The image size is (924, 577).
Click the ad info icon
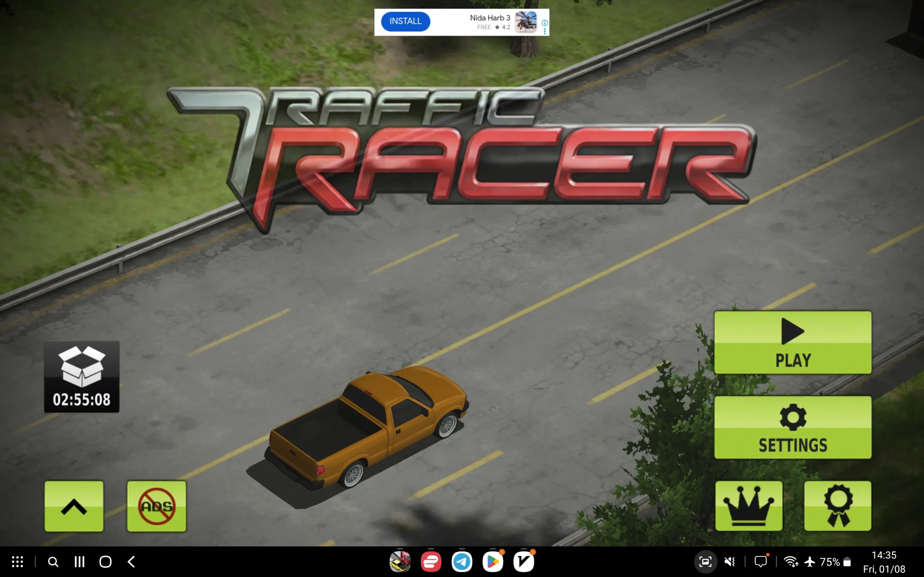point(545,23)
